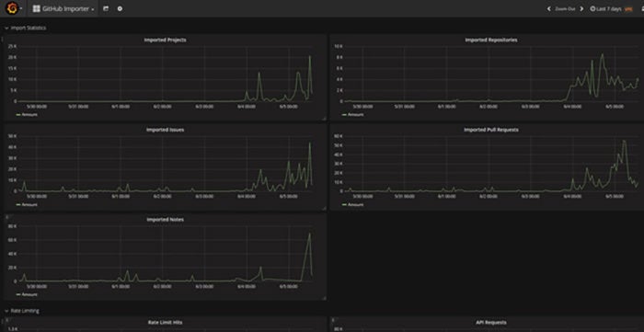Click 80 K axis label in Imported Notes
The image size is (644, 332).
coord(12,225)
